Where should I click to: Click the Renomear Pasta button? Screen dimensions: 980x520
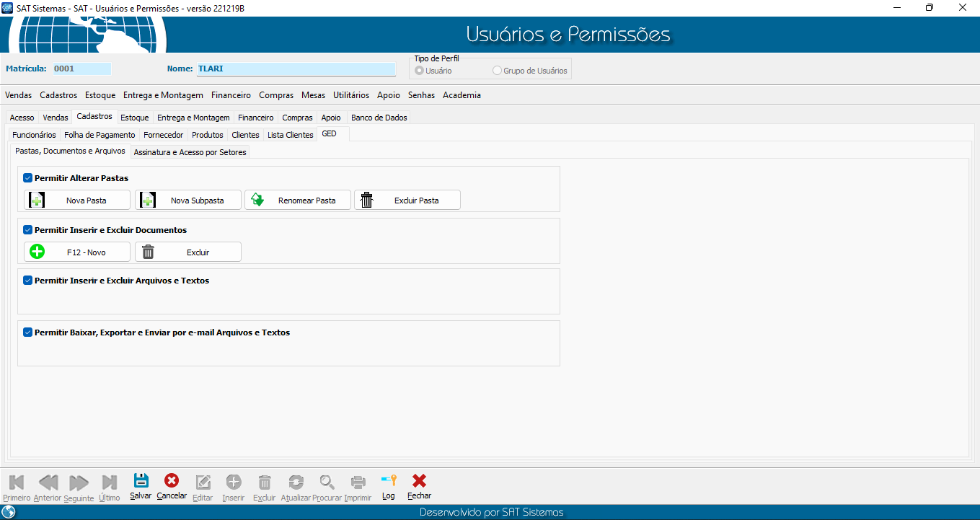pos(298,200)
